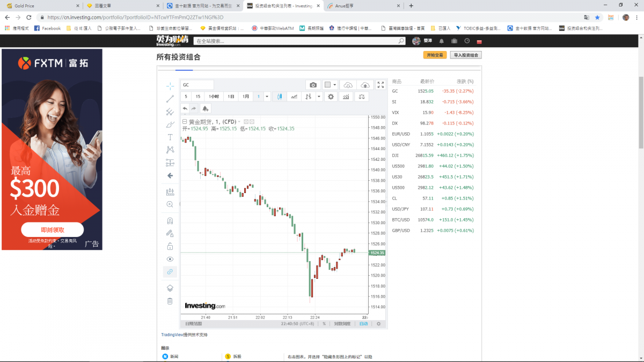Create an alert with bell-plus icon

[205, 108]
